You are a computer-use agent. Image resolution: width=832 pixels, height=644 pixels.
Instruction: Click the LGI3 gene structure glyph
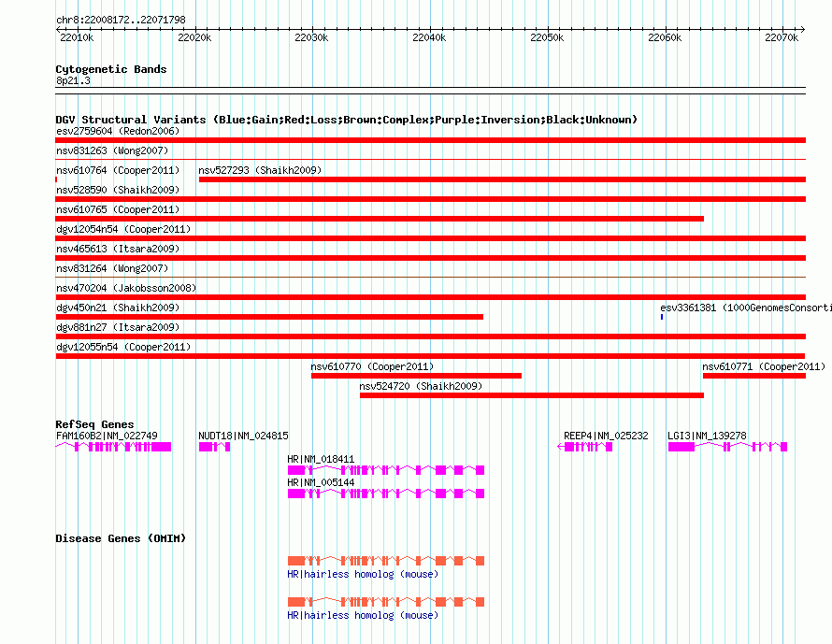[x=727, y=447]
